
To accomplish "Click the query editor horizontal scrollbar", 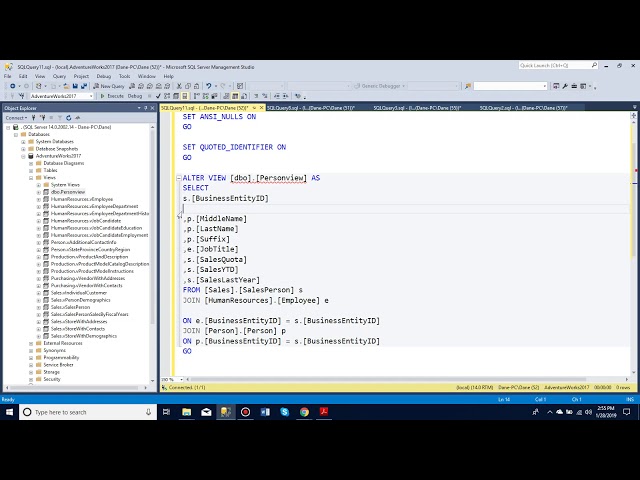I will (x=388, y=379).
